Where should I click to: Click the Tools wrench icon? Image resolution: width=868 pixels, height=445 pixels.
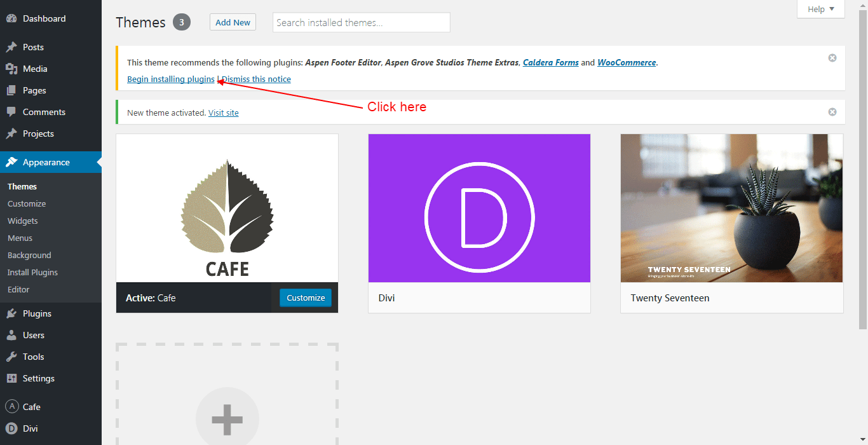[11, 357]
